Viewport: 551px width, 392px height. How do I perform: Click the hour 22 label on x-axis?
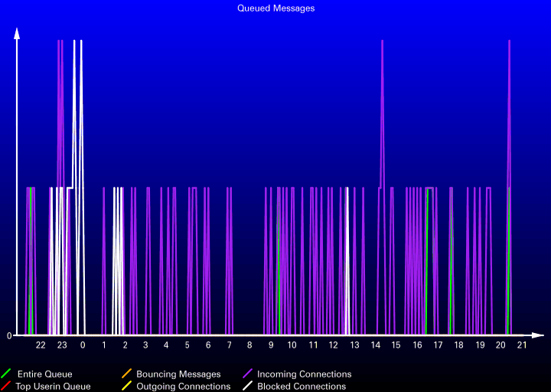[x=41, y=345]
